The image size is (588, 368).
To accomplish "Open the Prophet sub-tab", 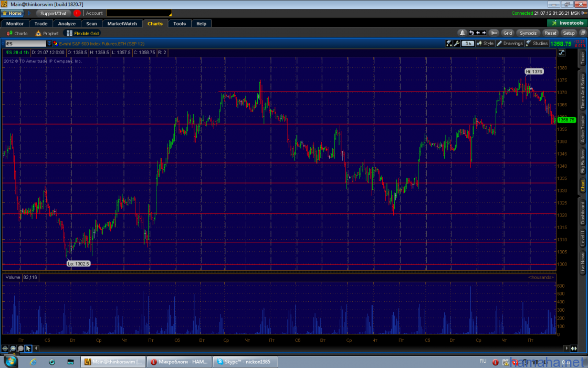I will pyautogui.click(x=47, y=34).
